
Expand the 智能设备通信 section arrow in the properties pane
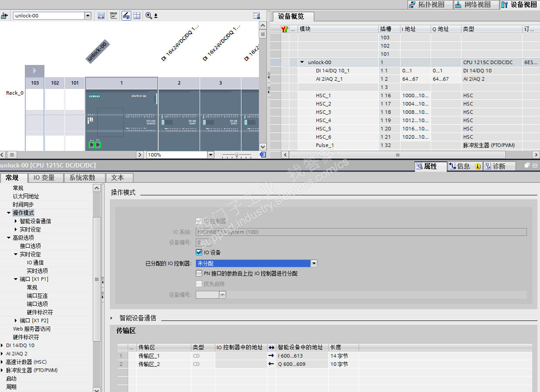click(112, 318)
